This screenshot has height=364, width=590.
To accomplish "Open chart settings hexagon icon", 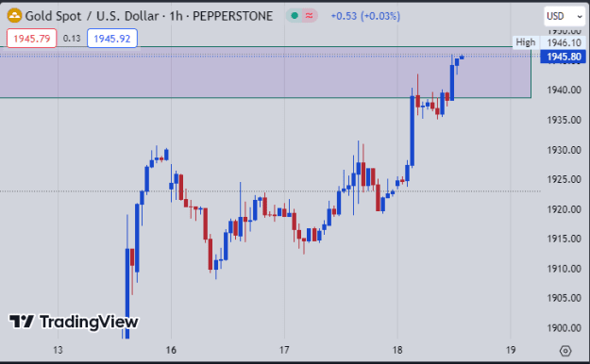I will [x=565, y=351].
